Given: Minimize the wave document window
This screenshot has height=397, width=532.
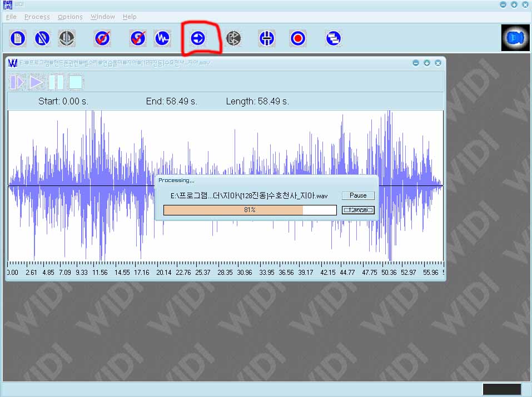Looking at the screenshot, I should click(x=416, y=63).
